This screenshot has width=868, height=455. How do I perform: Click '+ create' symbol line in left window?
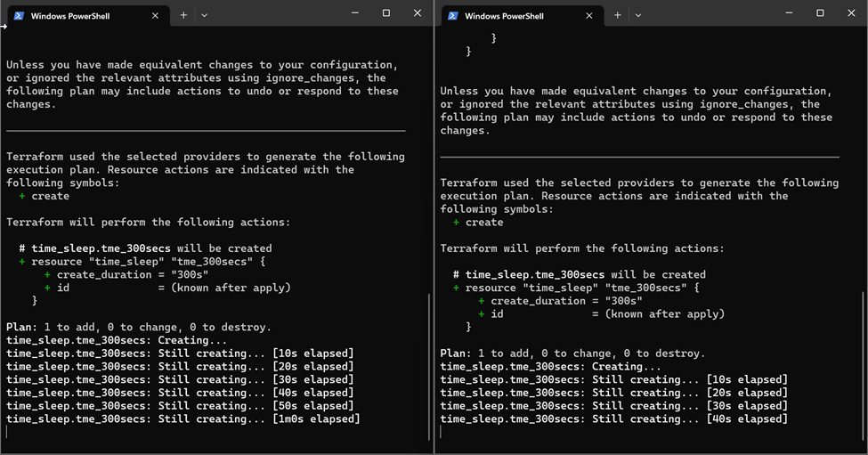[x=45, y=196]
